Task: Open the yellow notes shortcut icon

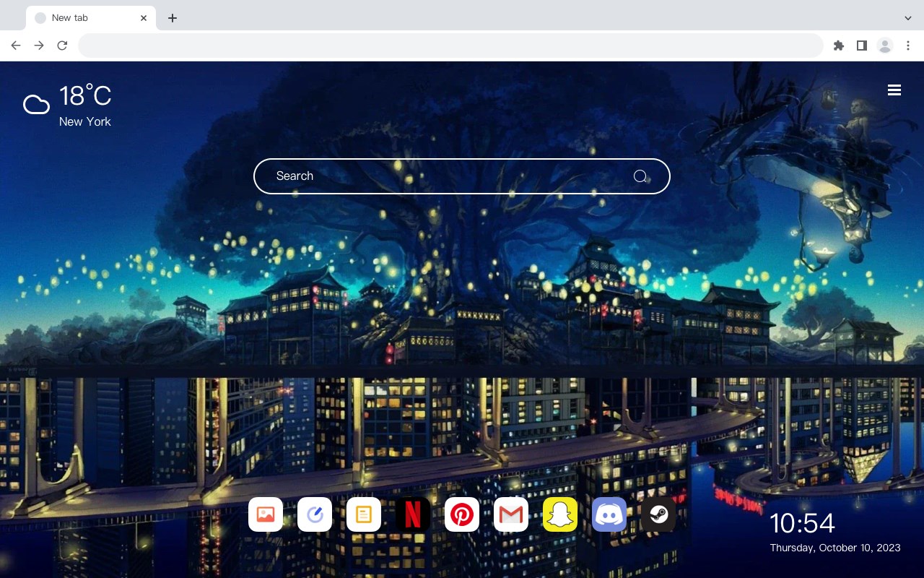Action: [364, 514]
